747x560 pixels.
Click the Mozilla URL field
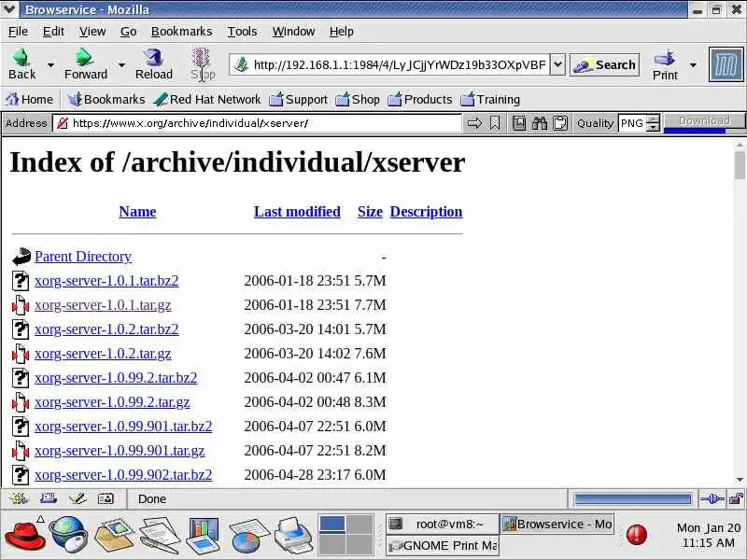(x=389, y=64)
